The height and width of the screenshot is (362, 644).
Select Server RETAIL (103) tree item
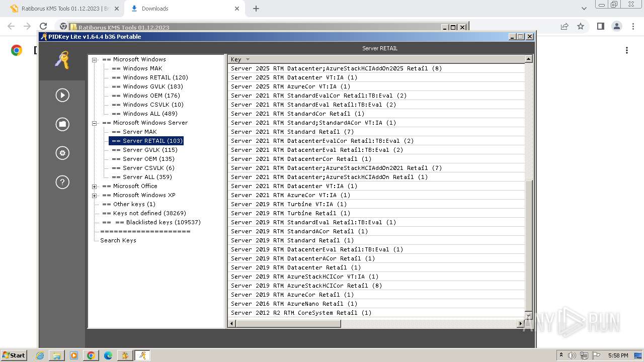pos(146,141)
